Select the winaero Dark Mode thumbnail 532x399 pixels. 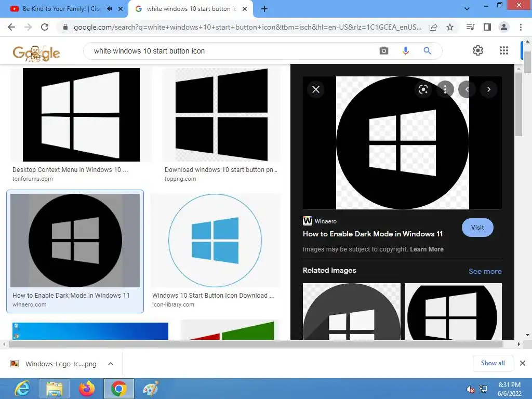click(75, 241)
